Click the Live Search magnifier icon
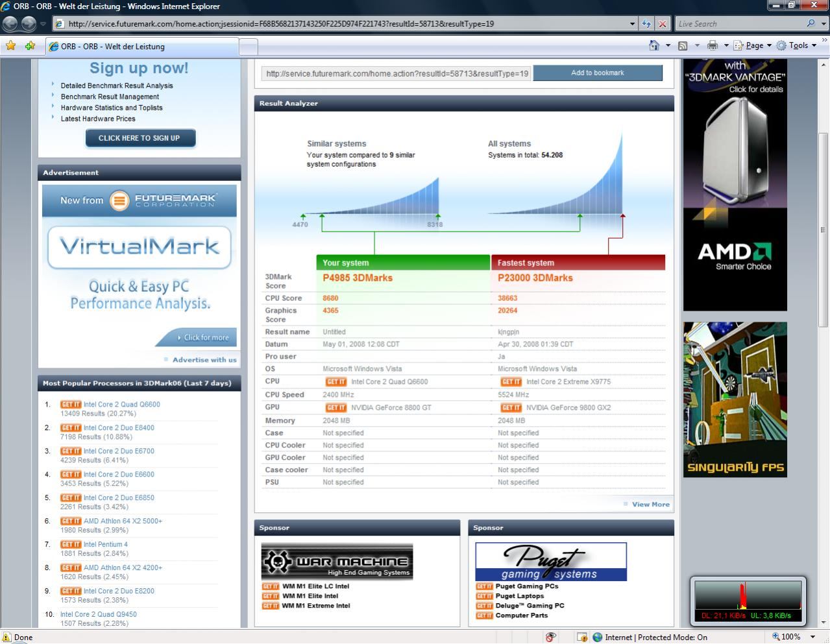830x644 pixels. pos(811,23)
